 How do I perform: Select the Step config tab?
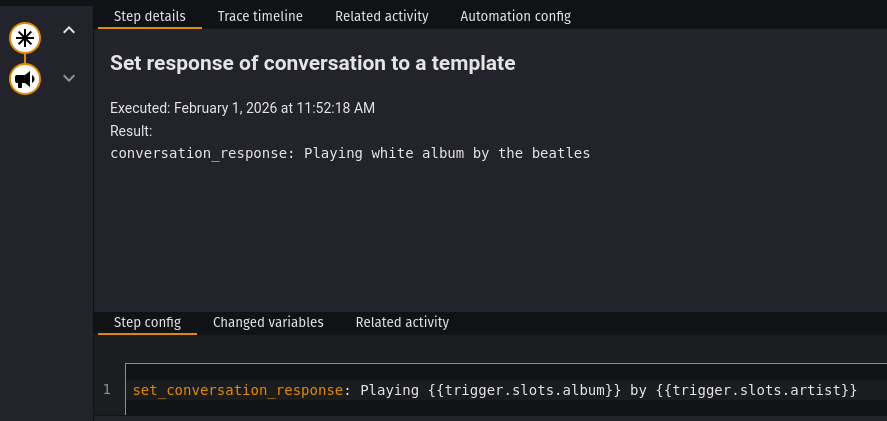(x=147, y=322)
